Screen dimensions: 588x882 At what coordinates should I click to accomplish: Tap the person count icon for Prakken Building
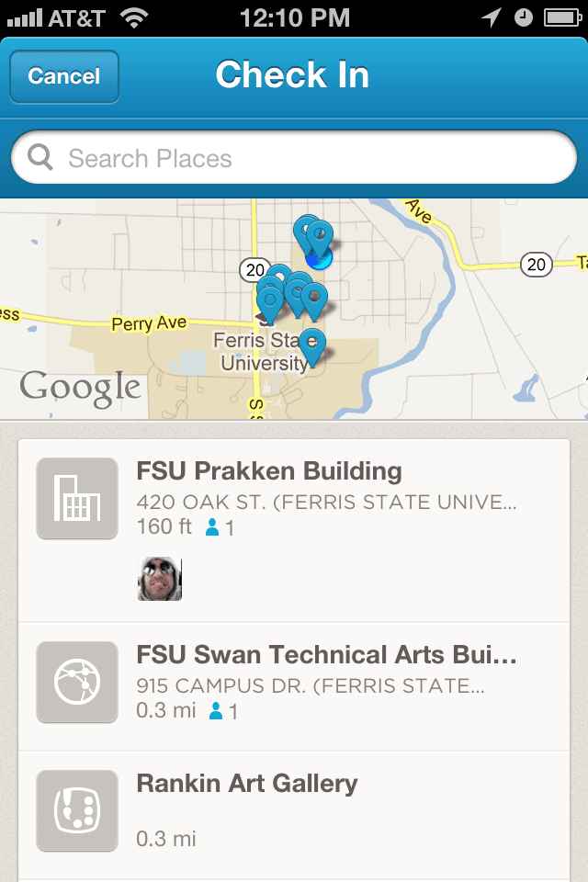[213, 528]
